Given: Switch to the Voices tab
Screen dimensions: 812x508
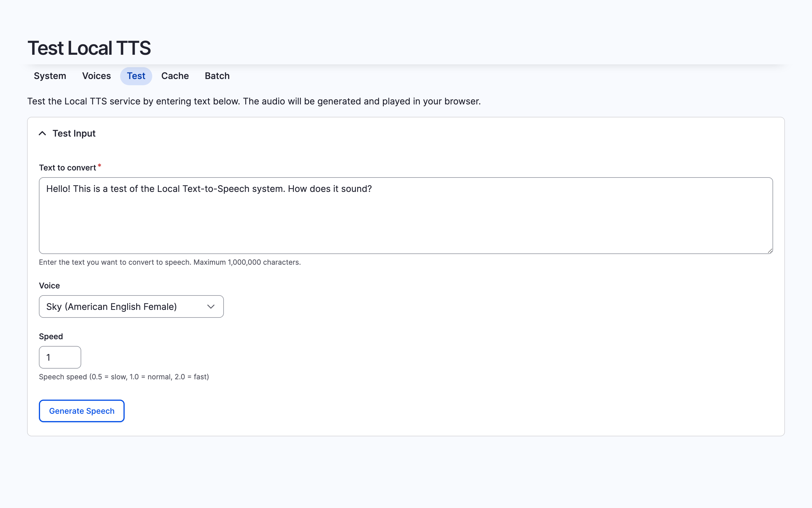Looking at the screenshot, I should [x=96, y=76].
